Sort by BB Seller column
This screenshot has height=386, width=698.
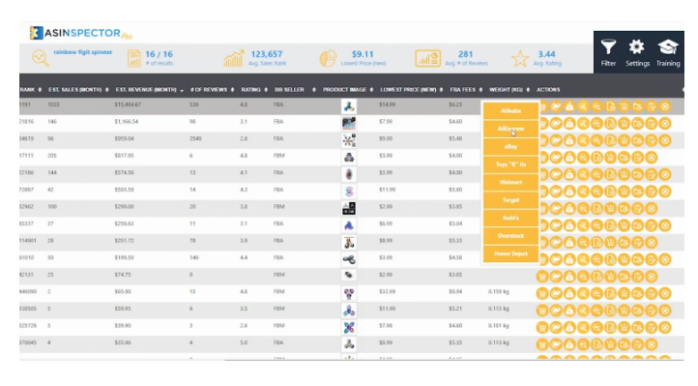tap(295, 89)
